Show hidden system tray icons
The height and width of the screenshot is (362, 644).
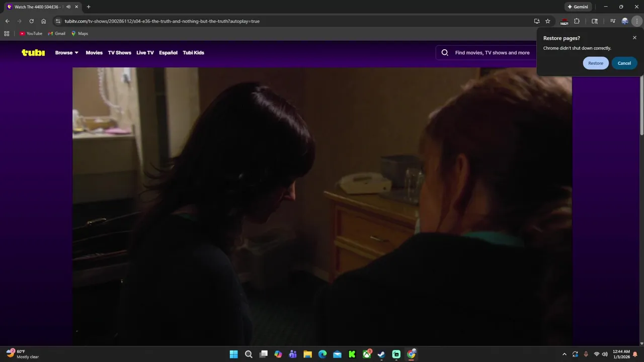[565, 354]
